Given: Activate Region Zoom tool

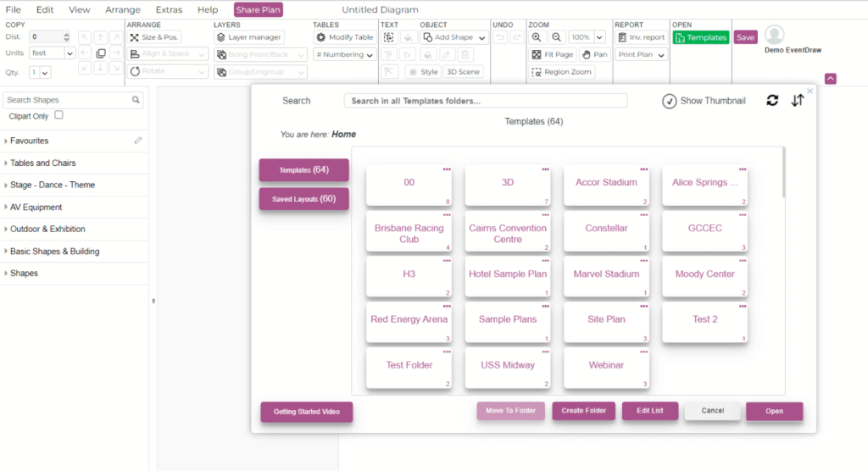Looking at the screenshot, I should [562, 72].
